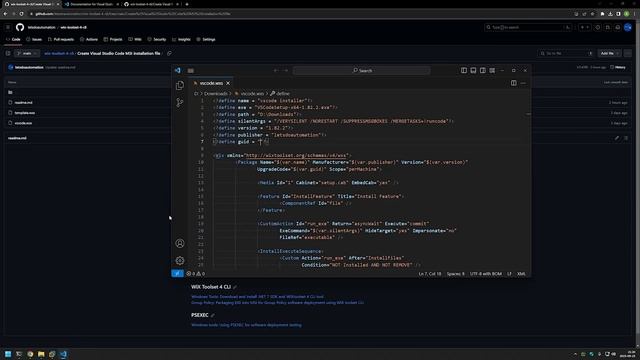Open the Windows Start button on the taskbar

(x=8, y=354)
